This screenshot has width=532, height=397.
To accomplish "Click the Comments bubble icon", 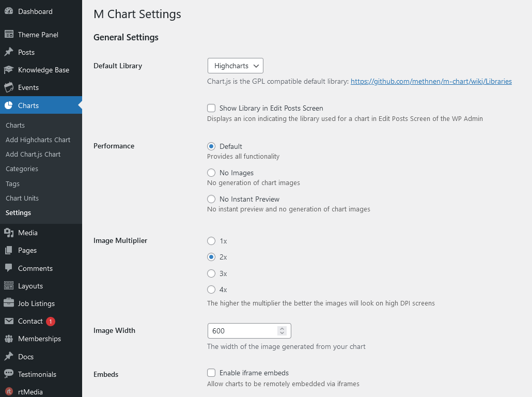I will (x=9, y=268).
